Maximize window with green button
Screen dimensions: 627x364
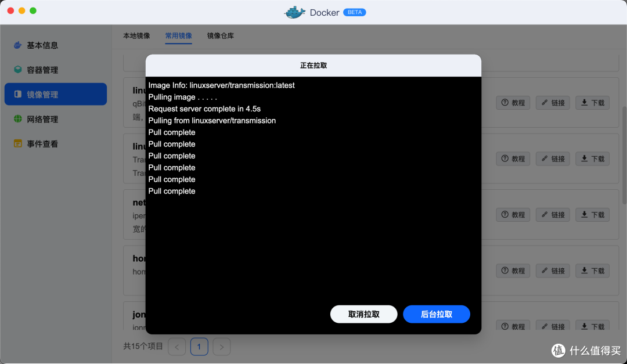[x=33, y=11]
